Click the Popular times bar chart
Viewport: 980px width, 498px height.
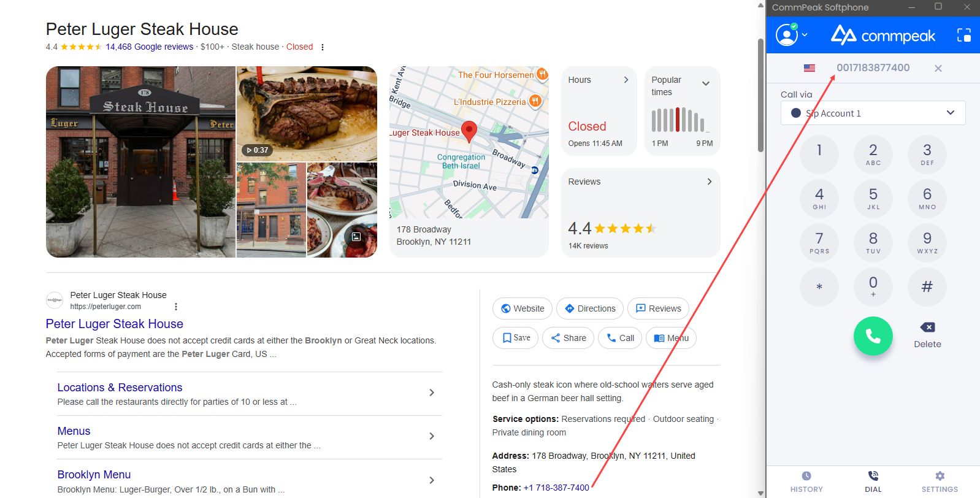click(679, 120)
